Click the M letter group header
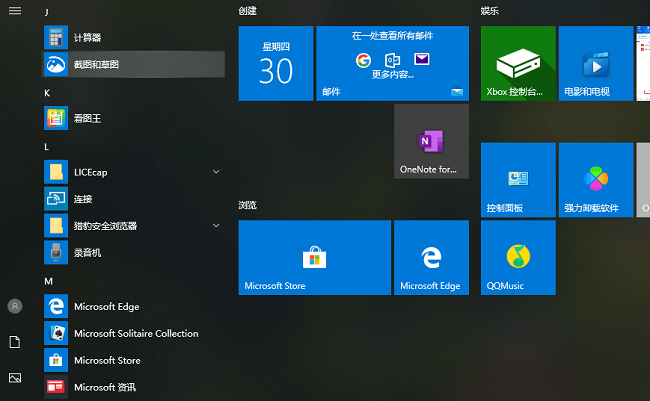 pos(49,282)
